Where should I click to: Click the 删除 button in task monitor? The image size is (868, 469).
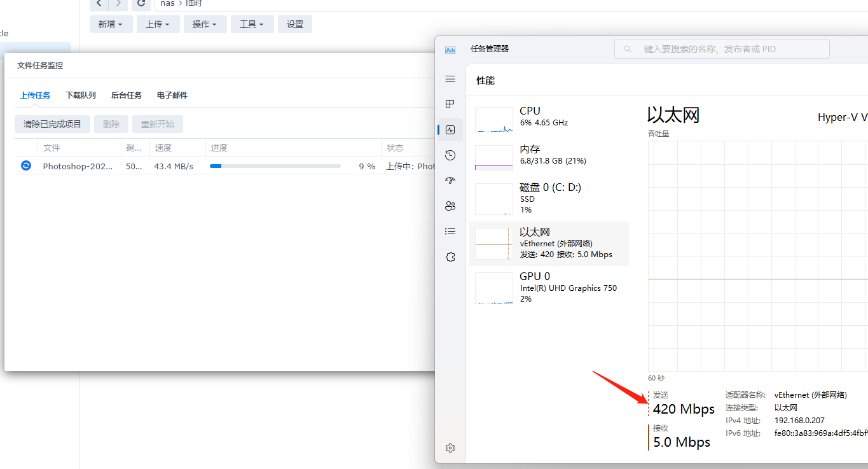(111, 124)
